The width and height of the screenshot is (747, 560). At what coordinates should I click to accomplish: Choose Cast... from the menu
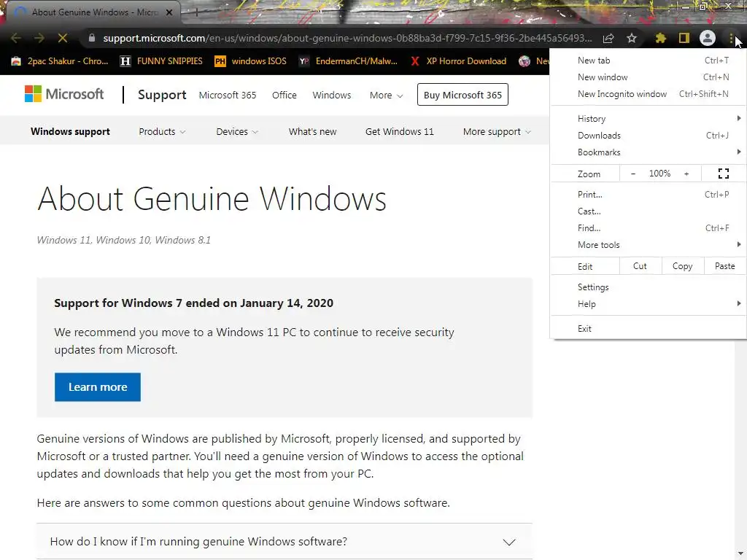[649, 211]
